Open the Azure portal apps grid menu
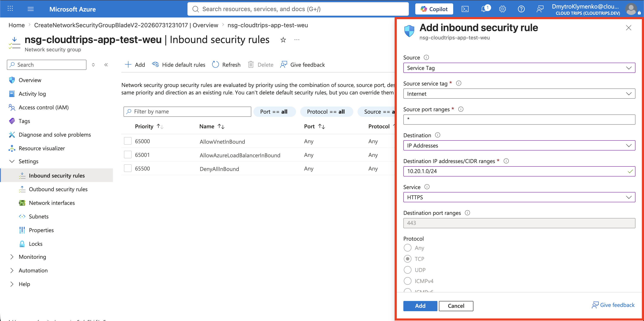Image resolution: width=644 pixels, height=321 pixels. coord(10,9)
